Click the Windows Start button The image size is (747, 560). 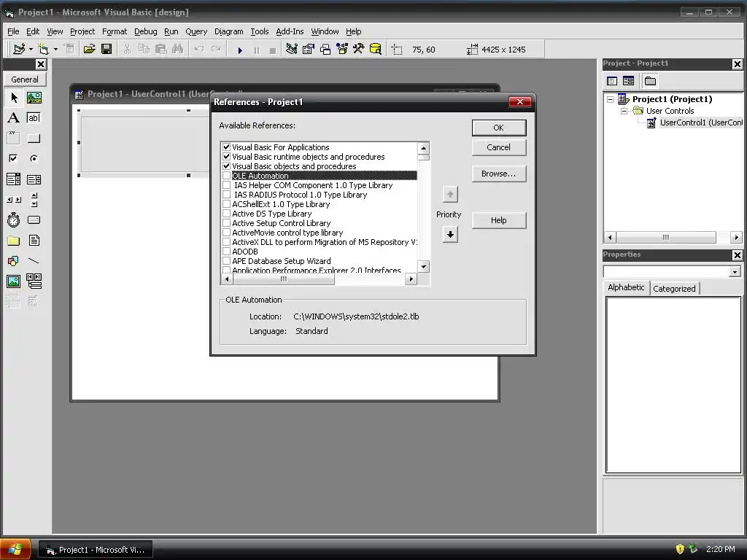point(15,550)
